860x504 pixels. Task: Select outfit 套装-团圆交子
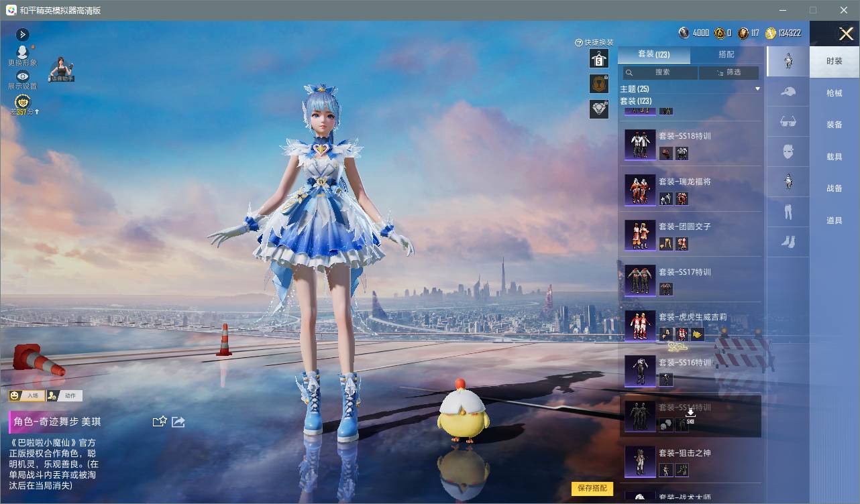[690, 235]
